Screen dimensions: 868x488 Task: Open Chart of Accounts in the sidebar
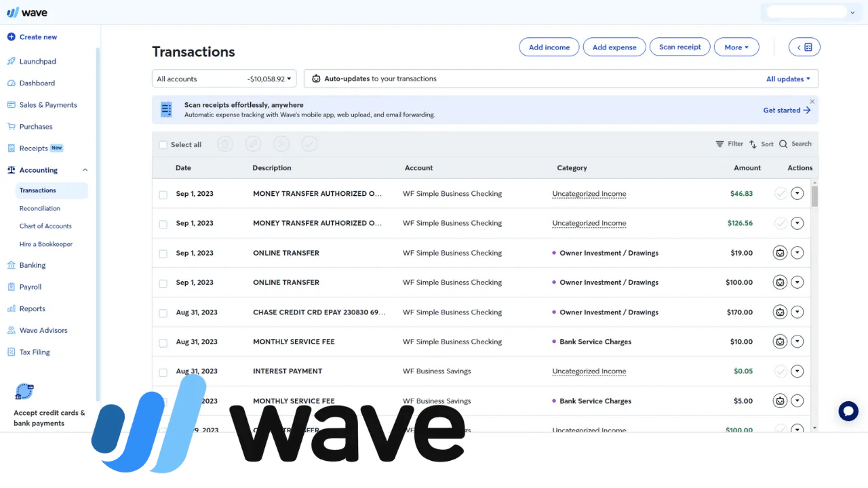[x=45, y=226]
